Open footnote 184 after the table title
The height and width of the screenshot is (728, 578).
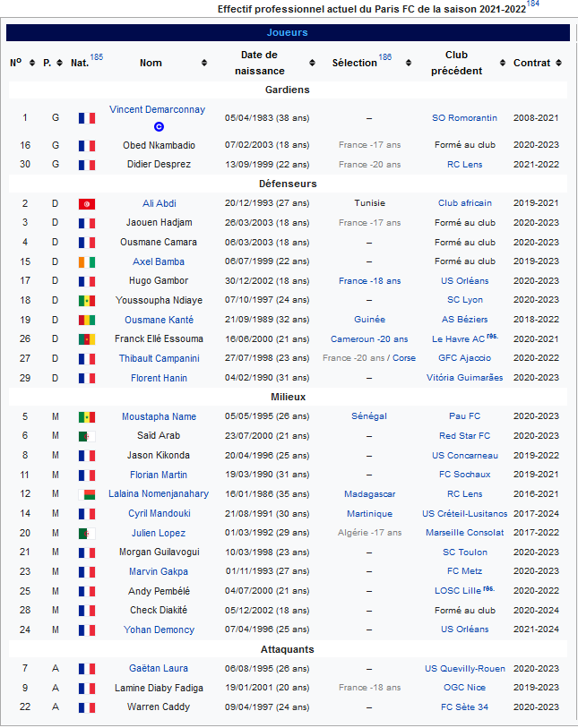pos(533,4)
